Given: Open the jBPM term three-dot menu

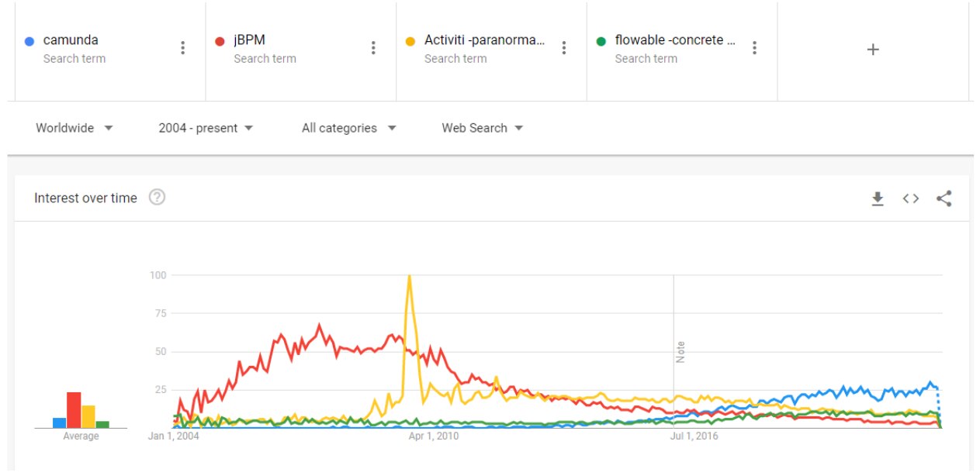Looking at the screenshot, I should point(373,48).
